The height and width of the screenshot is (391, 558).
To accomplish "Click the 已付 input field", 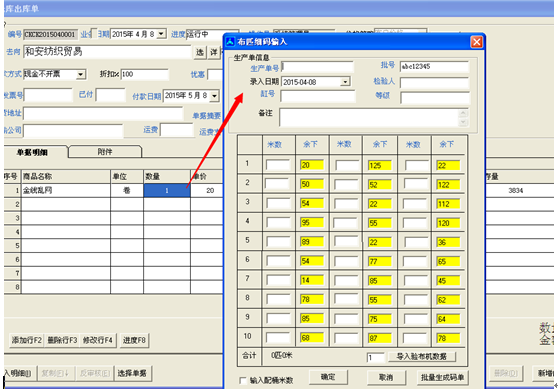I will pyautogui.click(x=111, y=95).
